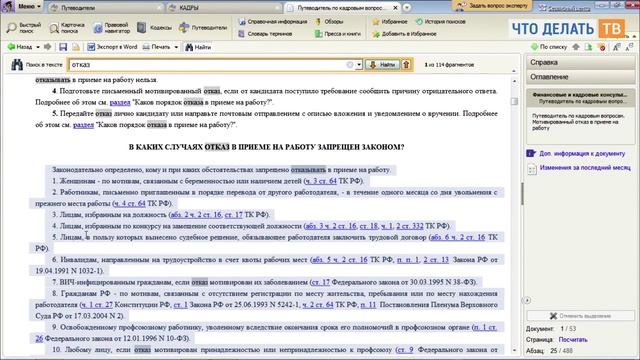
Task: Open link ч. 3 ст. 64 ТК РФ
Action: click(321, 181)
